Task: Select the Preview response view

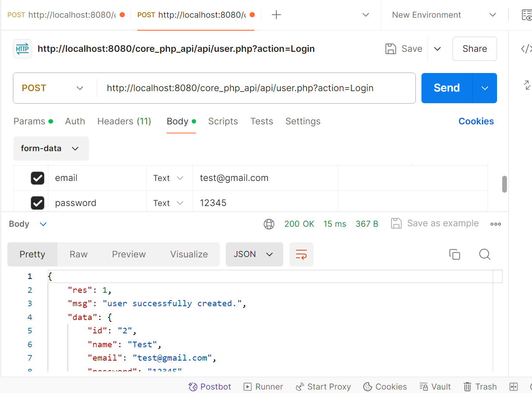Action: tap(129, 254)
